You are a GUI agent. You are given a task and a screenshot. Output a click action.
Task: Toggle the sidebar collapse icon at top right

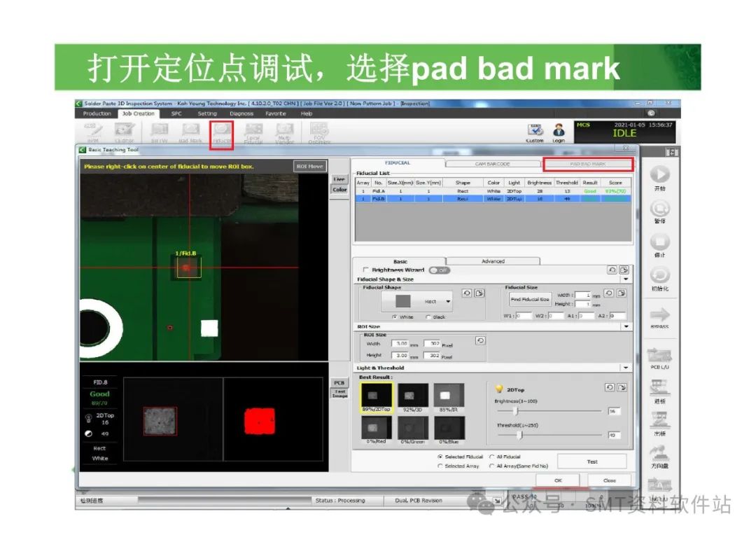671,153
